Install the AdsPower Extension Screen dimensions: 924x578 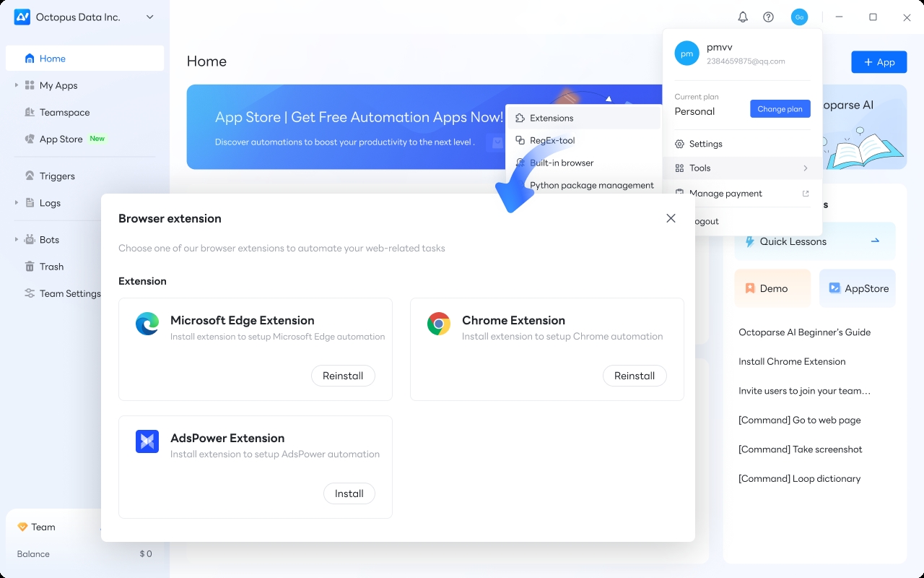tap(349, 493)
